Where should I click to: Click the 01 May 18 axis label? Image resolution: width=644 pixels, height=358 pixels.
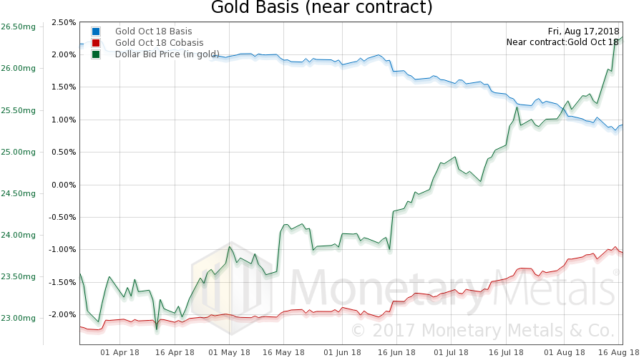[x=229, y=352]
